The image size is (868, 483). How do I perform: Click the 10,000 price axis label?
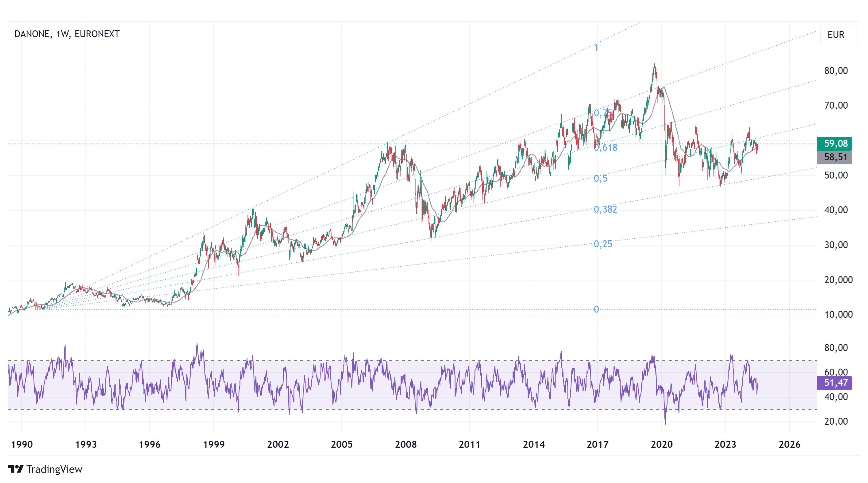(x=838, y=315)
